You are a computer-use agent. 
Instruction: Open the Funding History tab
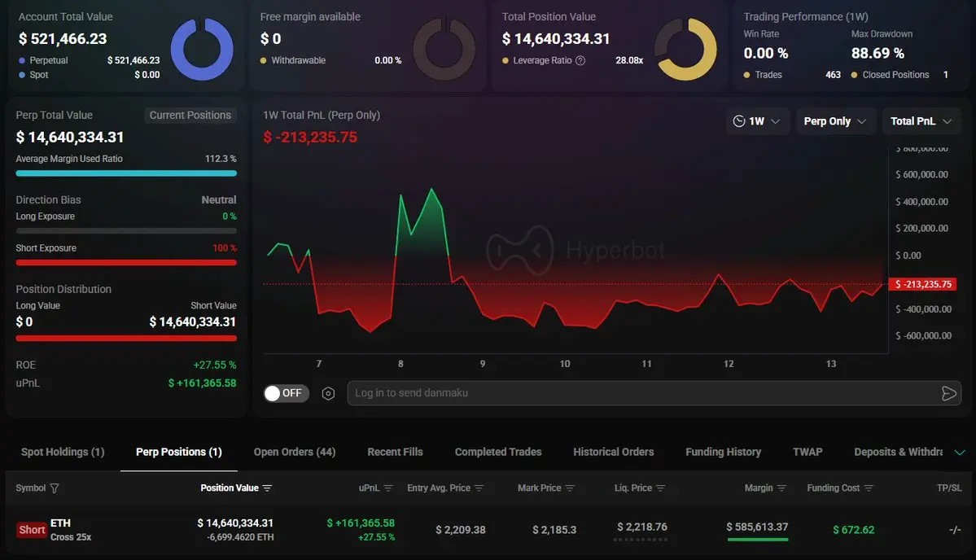pos(723,452)
